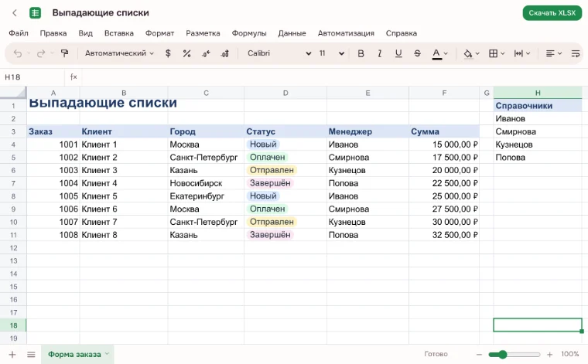Click the zoom out minus icon

pos(479,354)
